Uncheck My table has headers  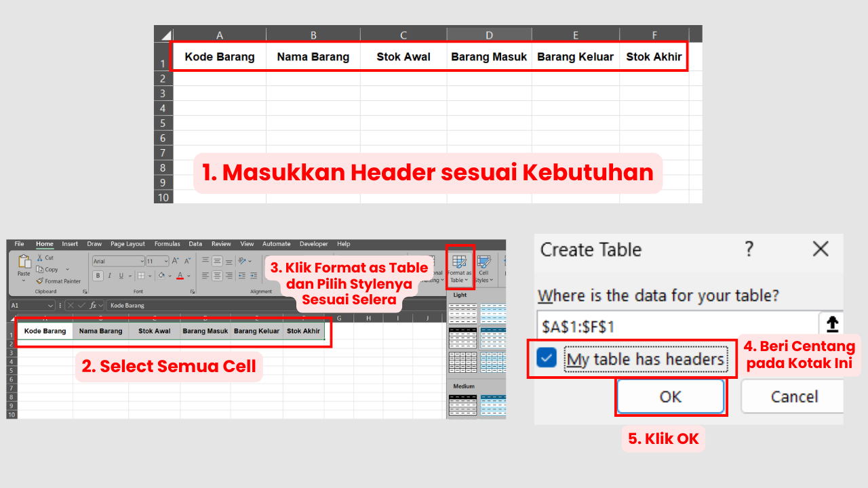point(547,359)
